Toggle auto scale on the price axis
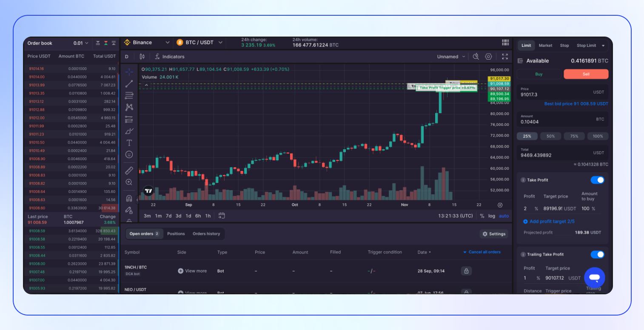644x330 pixels. pos(504,216)
